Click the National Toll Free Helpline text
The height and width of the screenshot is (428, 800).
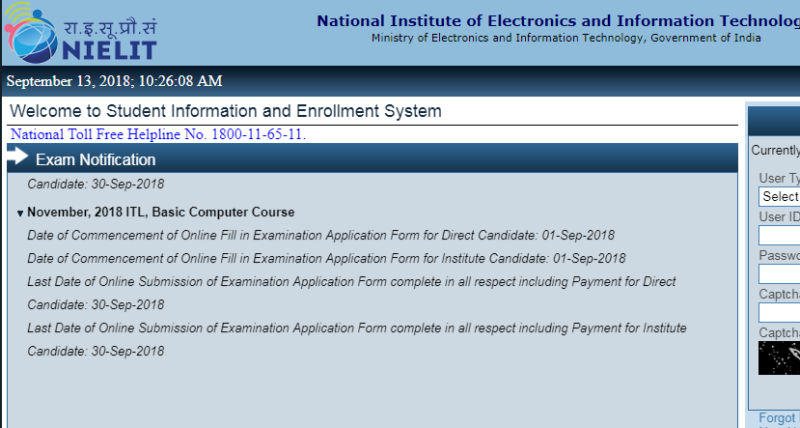click(x=158, y=134)
